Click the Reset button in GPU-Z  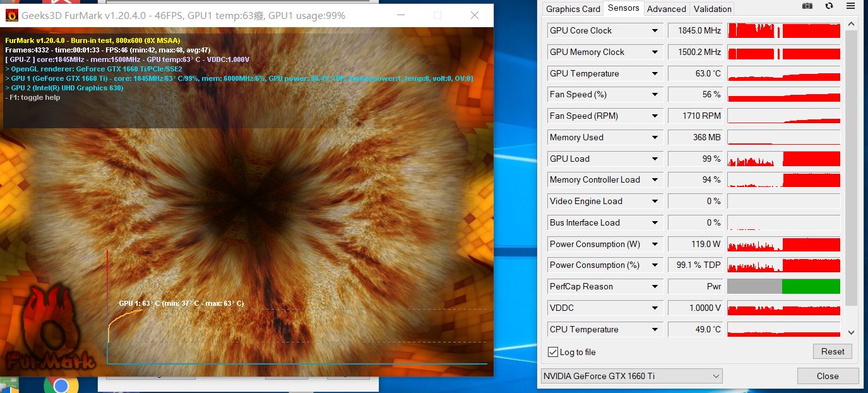click(x=833, y=351)
